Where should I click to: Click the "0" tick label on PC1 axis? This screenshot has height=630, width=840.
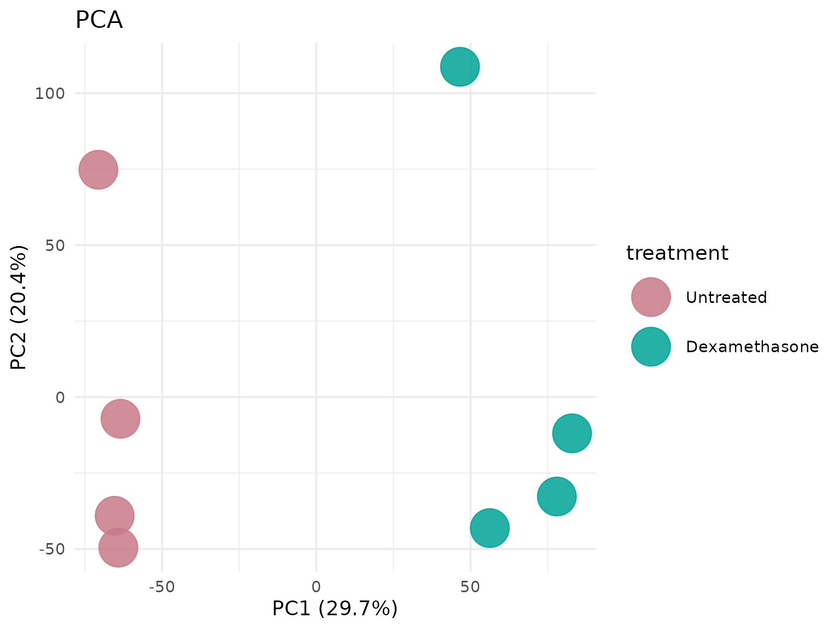[316, 587]
